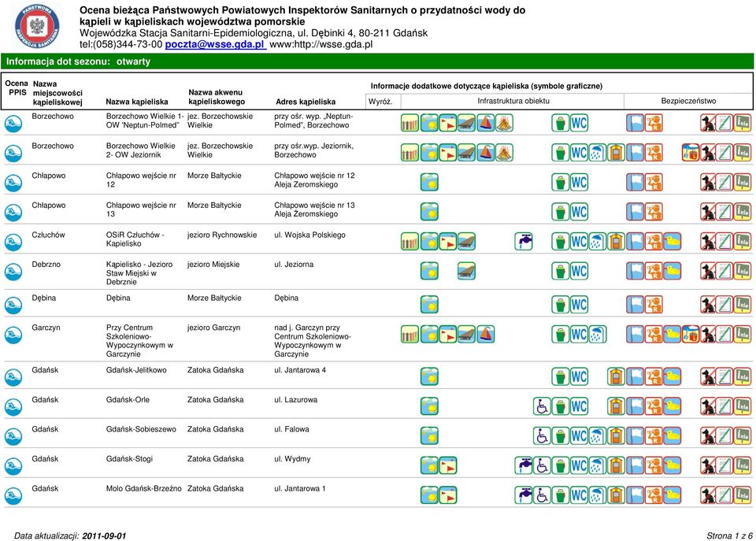Screen dimensions: 756x541
Task: Click the swimmer rating icon for Dębina
Action: pyautogui.click(x=13, y=305)
